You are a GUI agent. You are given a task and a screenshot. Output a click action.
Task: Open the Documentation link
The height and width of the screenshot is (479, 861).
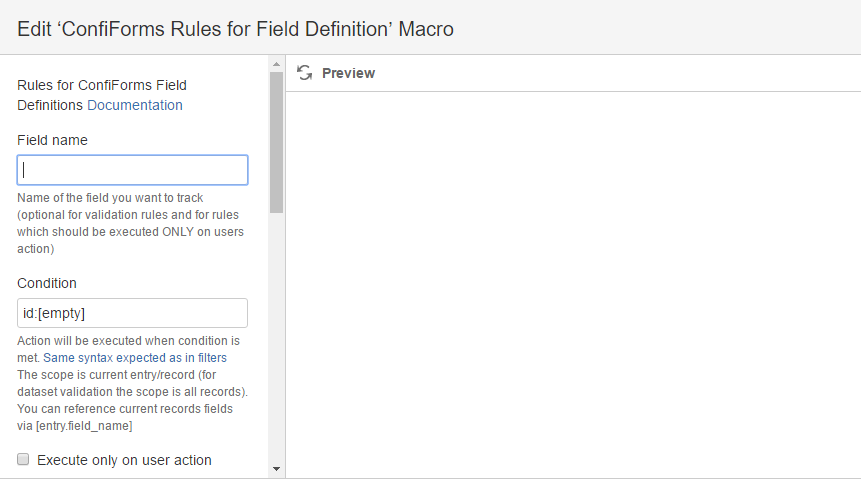[135, 105]
